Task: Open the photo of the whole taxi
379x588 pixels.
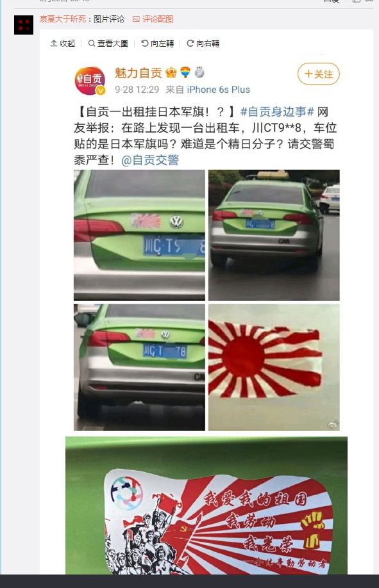Action: [274, 235]
